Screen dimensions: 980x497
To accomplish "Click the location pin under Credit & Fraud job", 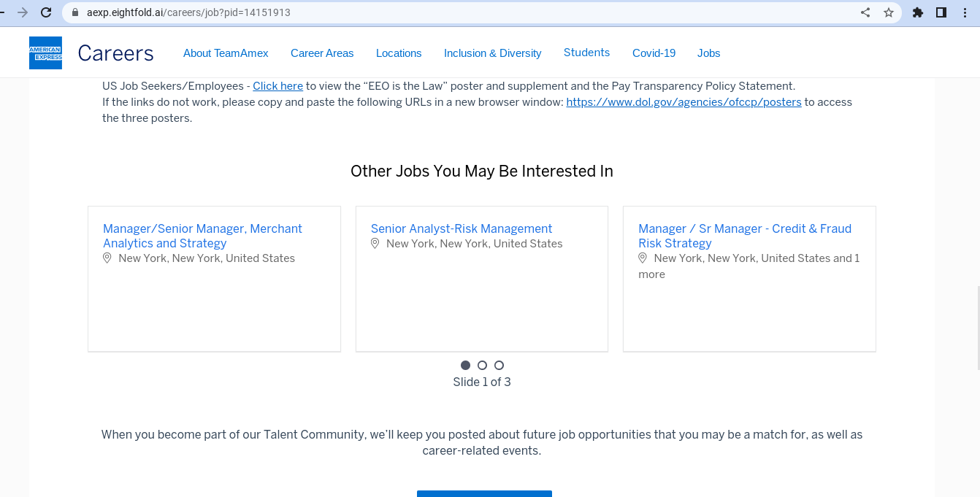I will tap(643, 258).
